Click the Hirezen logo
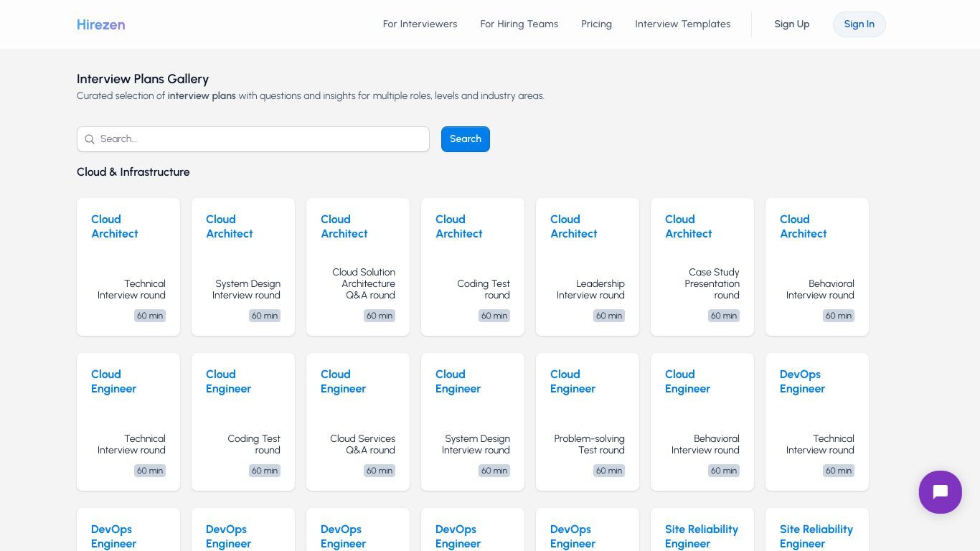 tap(101, 24)
